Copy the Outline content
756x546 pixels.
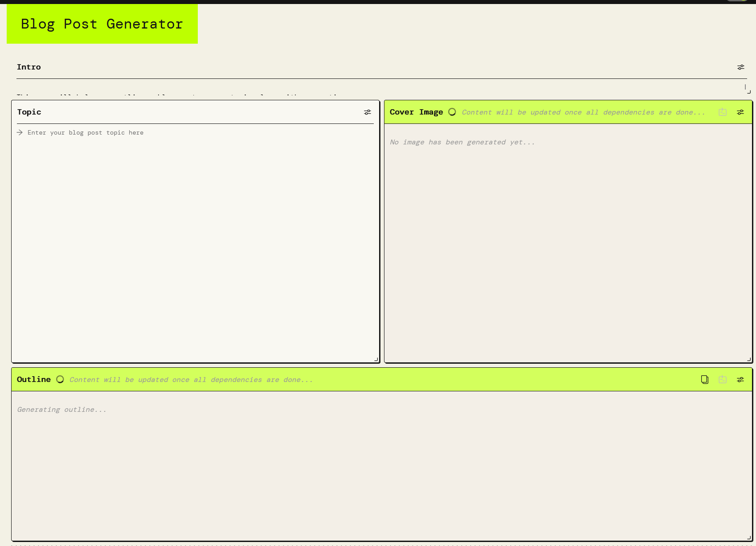tap(704, 379)
